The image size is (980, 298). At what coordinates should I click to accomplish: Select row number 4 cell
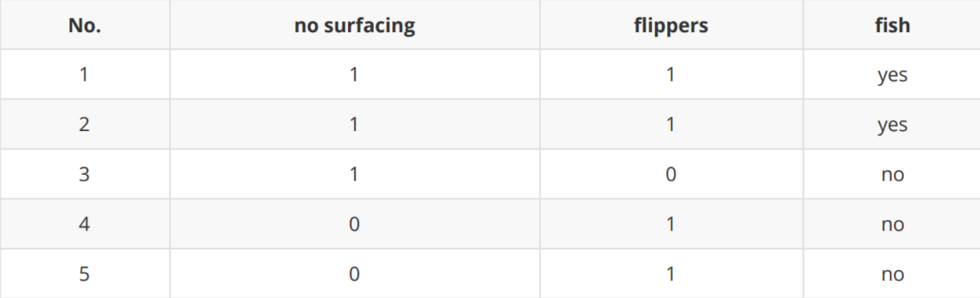tap(84, 224)
